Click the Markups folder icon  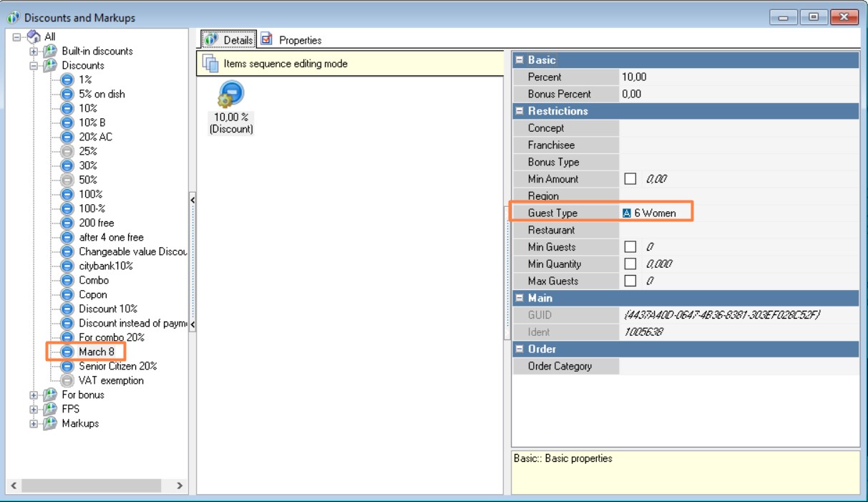pos(49,423)
